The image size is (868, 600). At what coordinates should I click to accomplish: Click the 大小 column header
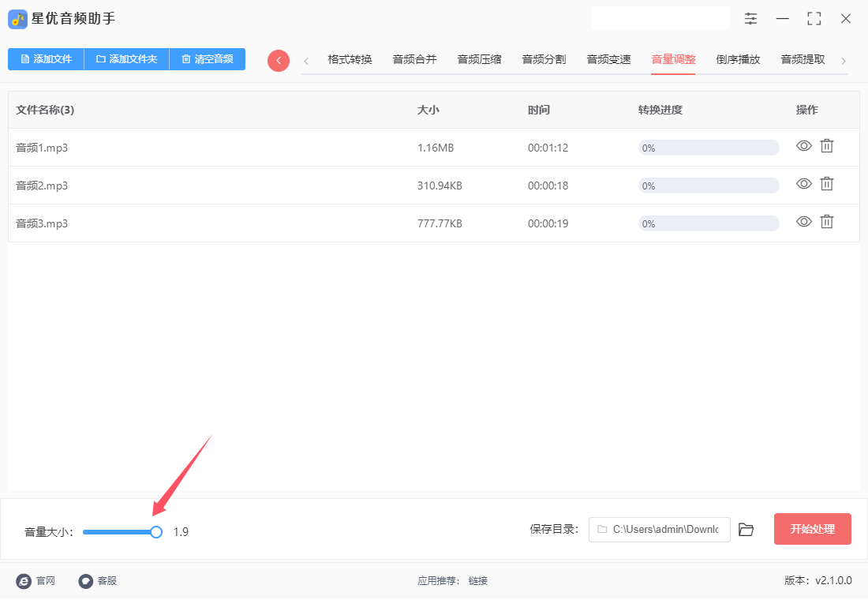428,110
